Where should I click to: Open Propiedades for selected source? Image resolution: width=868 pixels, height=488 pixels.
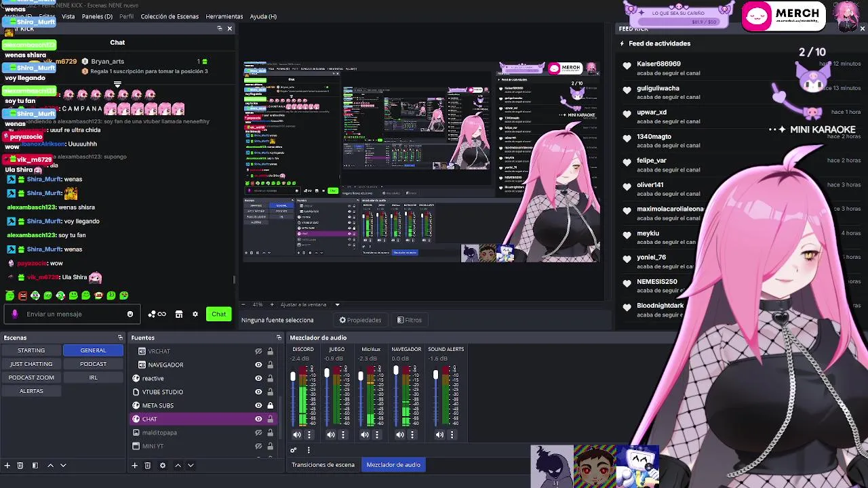point(360,320)
